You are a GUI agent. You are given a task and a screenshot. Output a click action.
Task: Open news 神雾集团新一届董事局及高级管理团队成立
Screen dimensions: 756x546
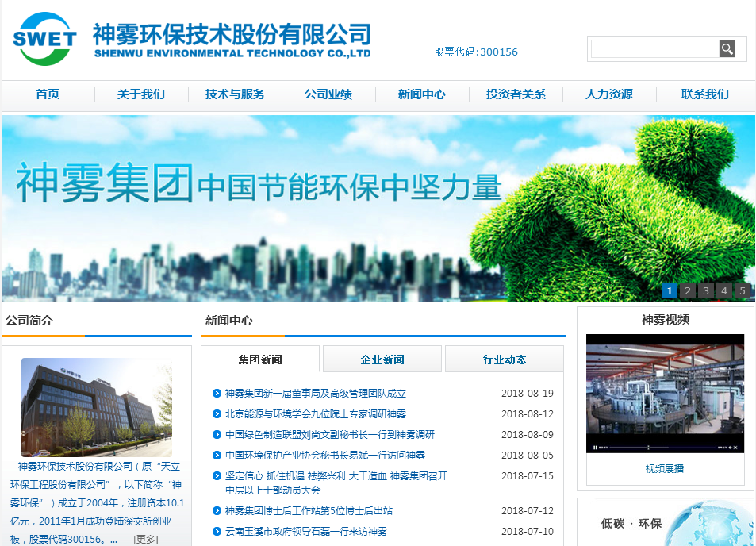pyautogui.click(x=316, y=394)
